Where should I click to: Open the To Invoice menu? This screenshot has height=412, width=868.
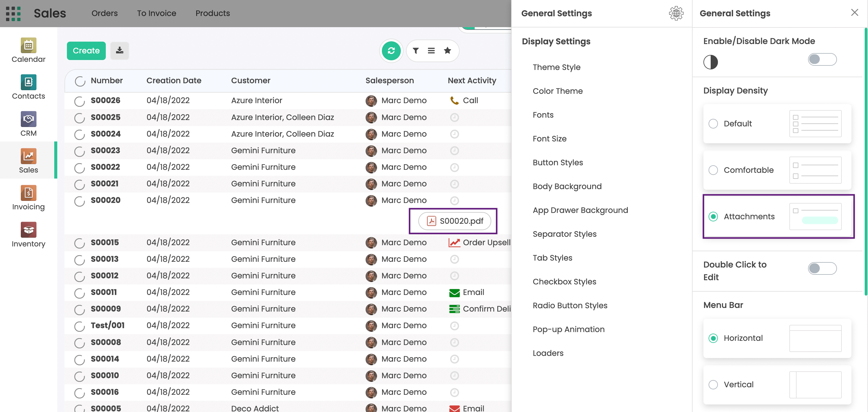156,13
